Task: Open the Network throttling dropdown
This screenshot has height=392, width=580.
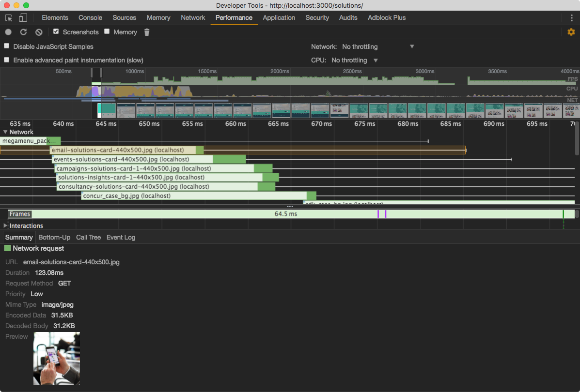Action: tap(378, 46)
